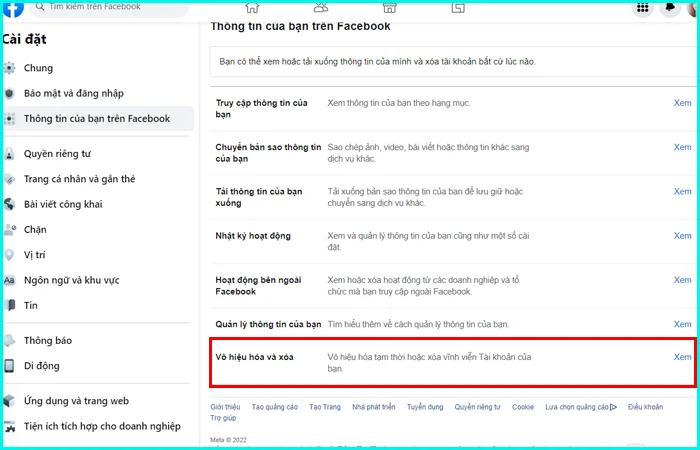Open the Tạo Trang footer link
The width and height of the screenshot is (700, 450).
point(325,407)
